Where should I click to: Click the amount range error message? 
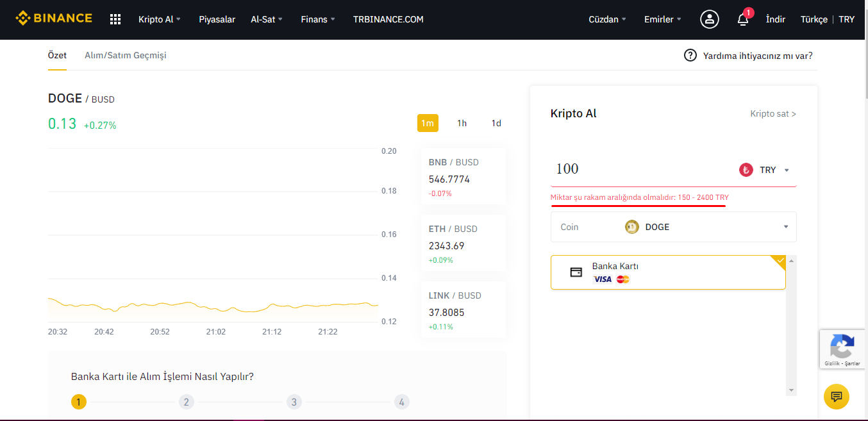point(640,197)
